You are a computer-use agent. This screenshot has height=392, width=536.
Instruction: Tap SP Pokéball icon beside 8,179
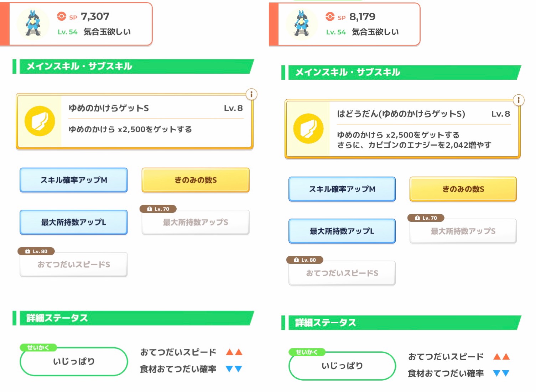click(330, 17)
